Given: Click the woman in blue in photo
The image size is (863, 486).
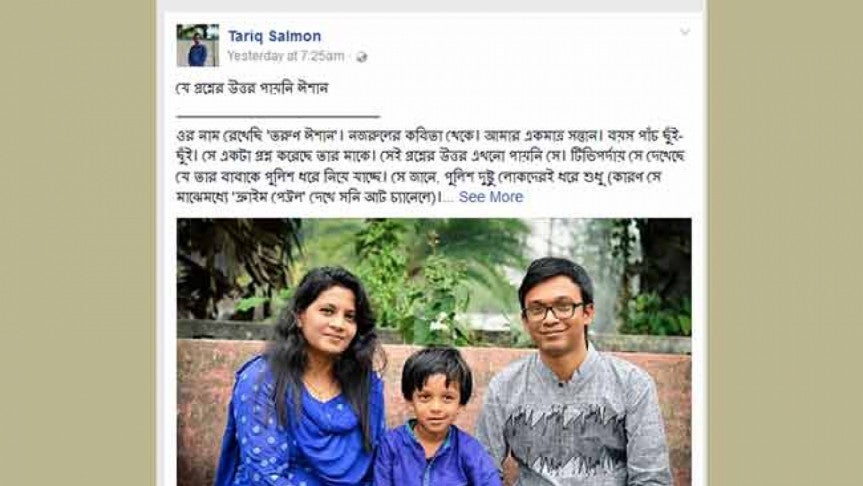Looking at the screenshot, I should (x=306, y=378).
